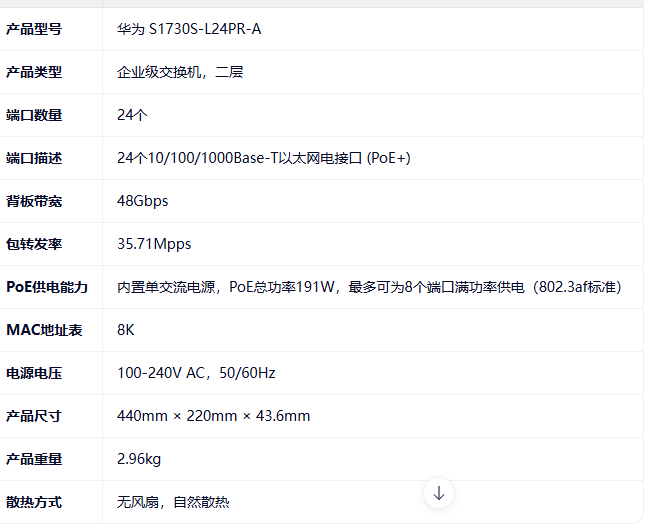The width and height of the screenshot is (661, 526).
Task: Click the 24个 port count value
Action: (132, 115)
